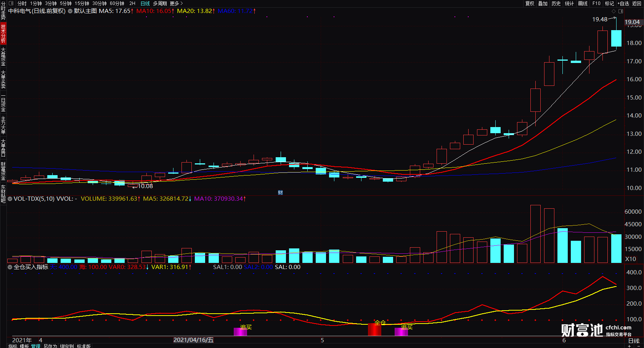Click the 全仓 signal bar in indicator panel

click(375, 330)
